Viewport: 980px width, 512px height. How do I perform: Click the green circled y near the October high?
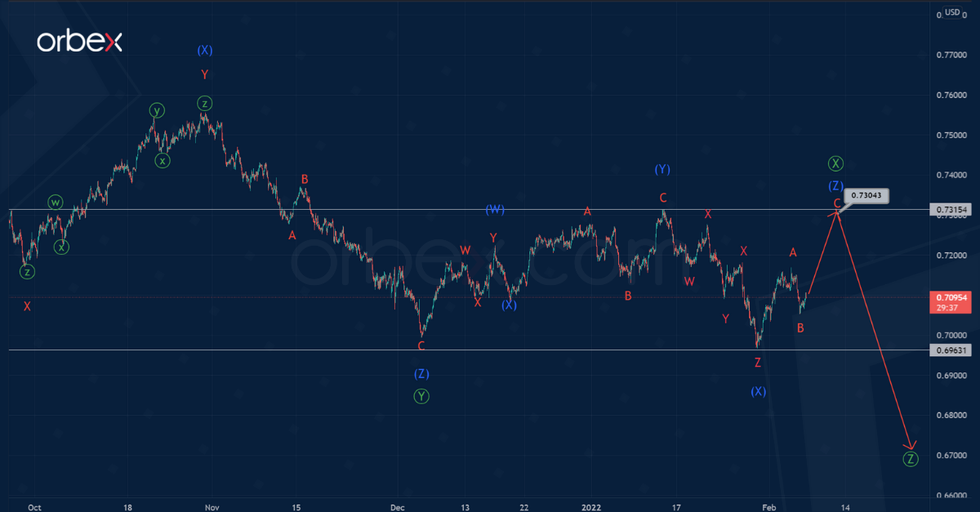point(156,110)
